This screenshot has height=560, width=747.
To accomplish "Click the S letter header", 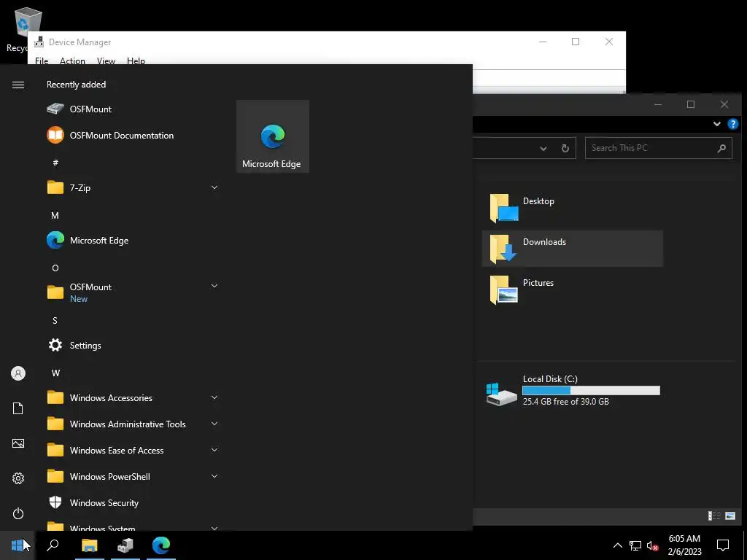I will (x=55, y=321).
